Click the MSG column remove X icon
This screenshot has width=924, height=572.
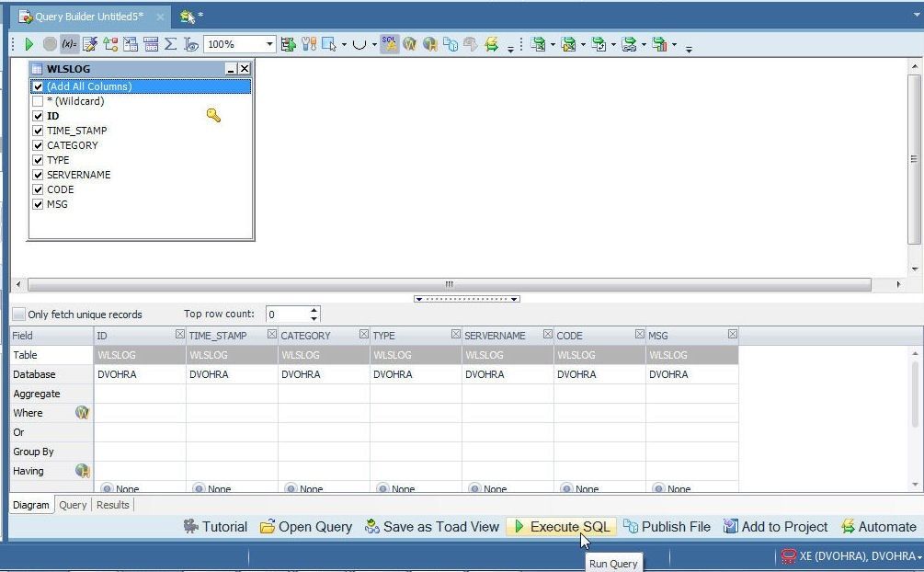733,335
